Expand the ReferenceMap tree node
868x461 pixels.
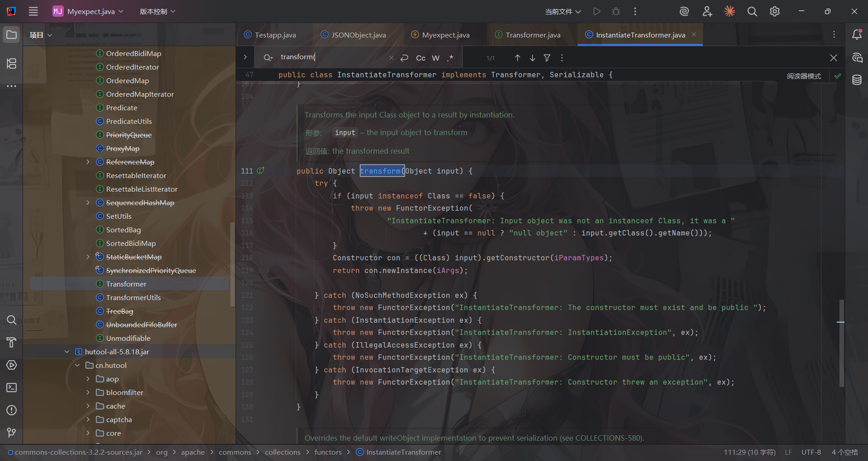click(88, 162)
